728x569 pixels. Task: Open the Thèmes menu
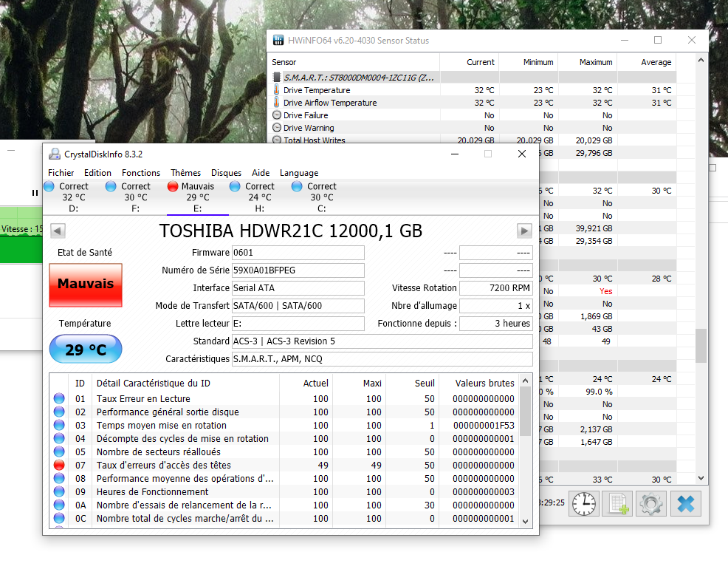[x=185, y=173]
